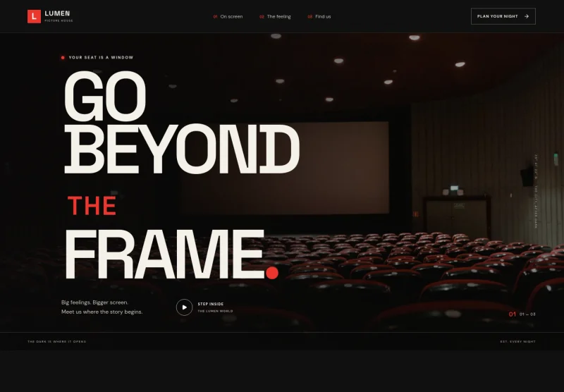
Task: Open the On screen nav item
Action: point(228,16)
